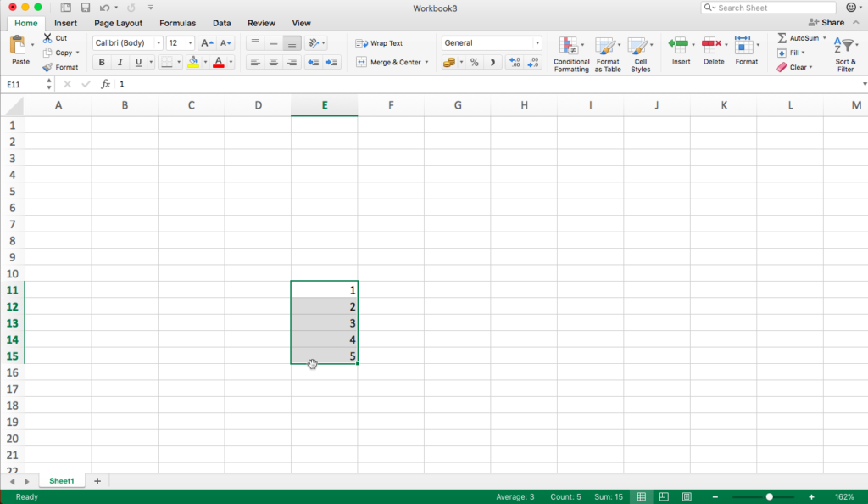Click the zoom slider in the status bar

point(769,496)
